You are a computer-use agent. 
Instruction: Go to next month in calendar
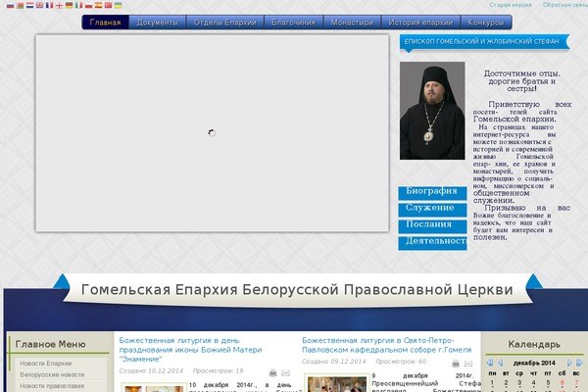(569, 363)
